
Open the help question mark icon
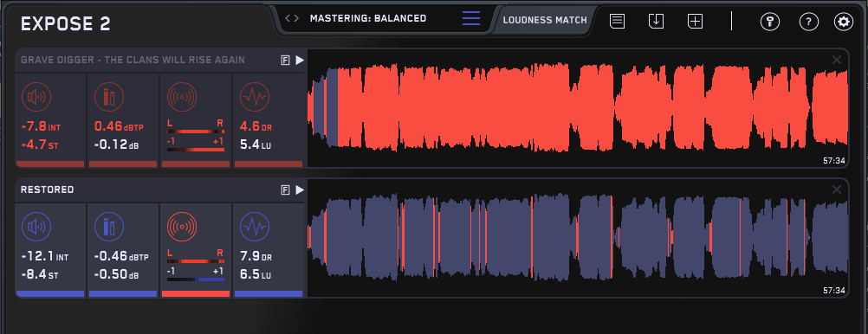click(x=809, y=22)
